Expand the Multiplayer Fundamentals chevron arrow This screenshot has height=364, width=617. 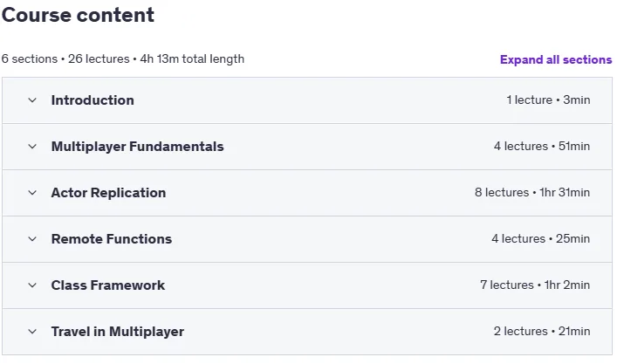coord(32,147)
